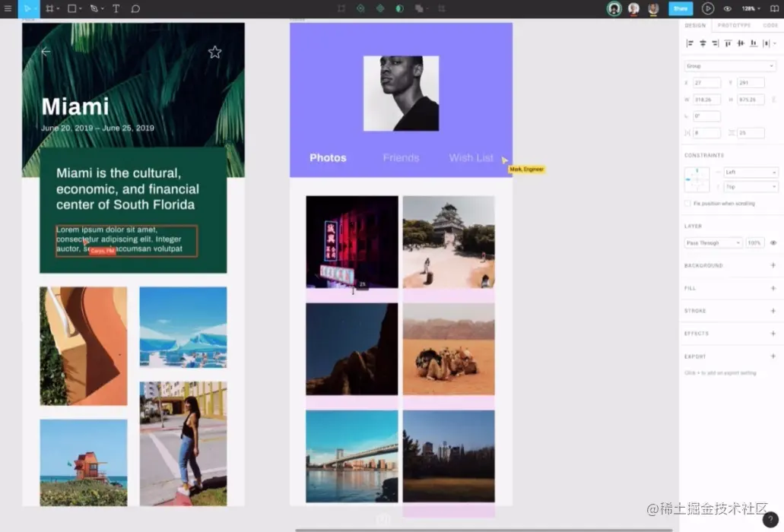
Task: Click the blue Share button
Action: (x=681, y=8)
